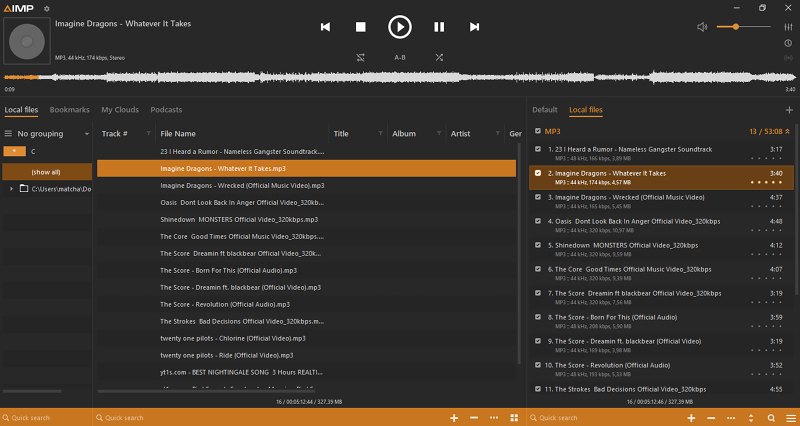
Task: Mute the volume speaker icon
Action: [x=702, y=27]
